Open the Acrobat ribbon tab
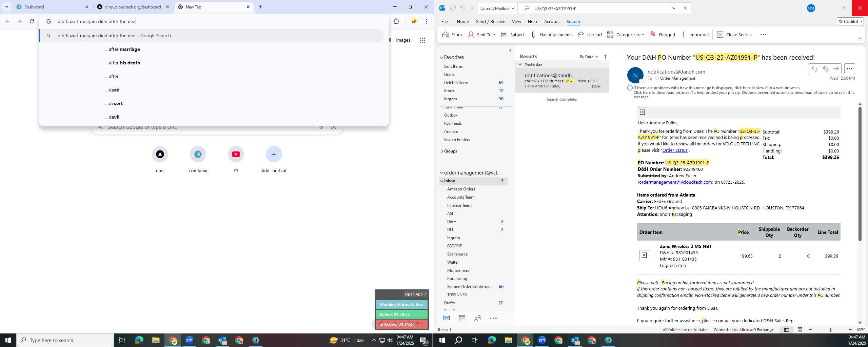Image resolution: width=868 pixels, height=347 pixels. [552, 21]
